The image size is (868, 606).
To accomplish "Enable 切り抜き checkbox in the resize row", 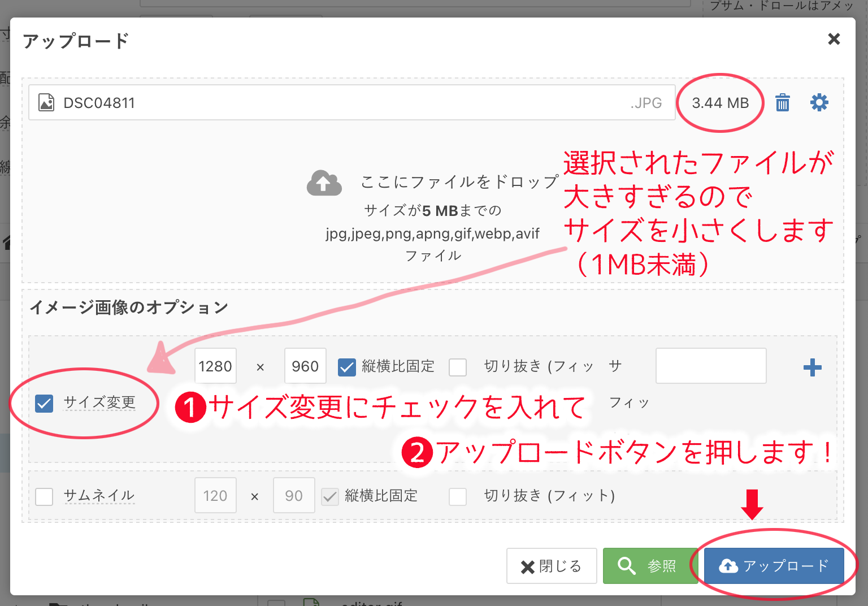I will click(x=458, y=367).
